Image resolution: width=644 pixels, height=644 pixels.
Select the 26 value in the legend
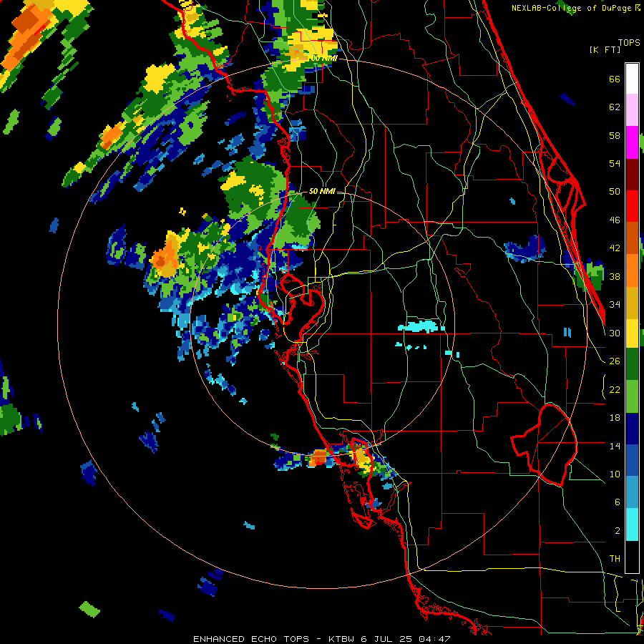point(615,361)
